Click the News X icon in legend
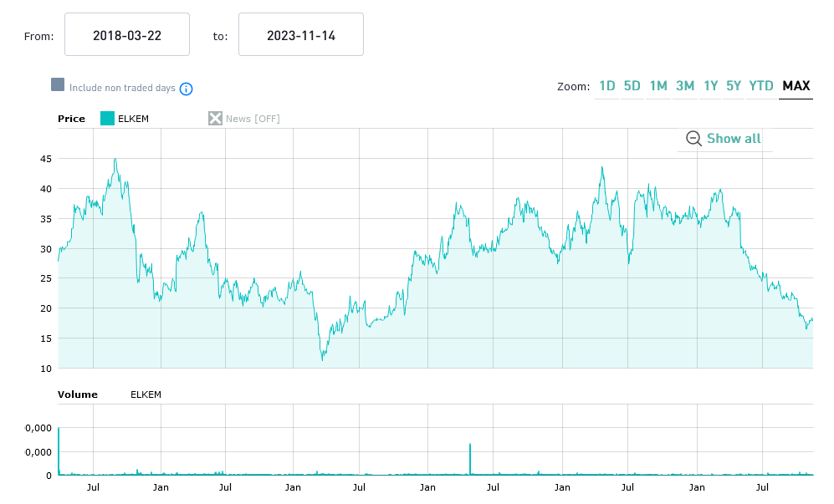This screenshot has width=834, height=504. 215,119
